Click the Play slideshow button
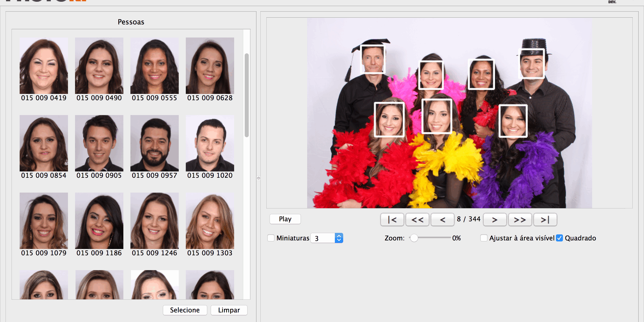644x322 pixels. tap(285, 219)
